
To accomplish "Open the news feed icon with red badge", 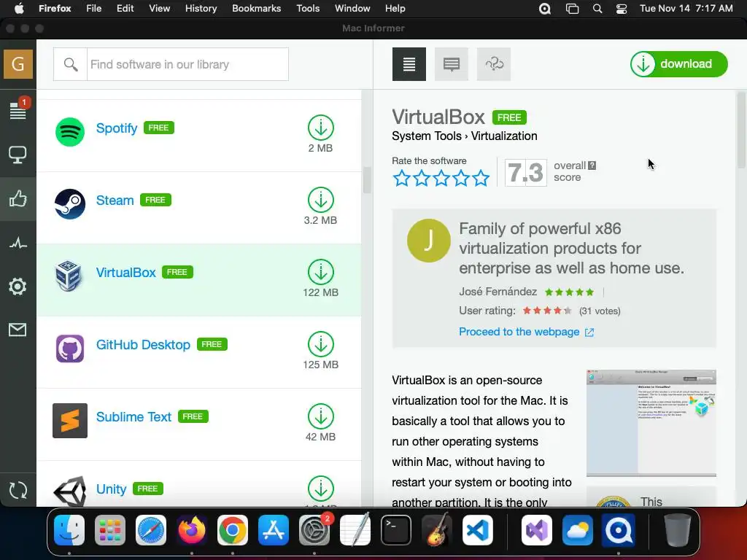I will 18,109.
